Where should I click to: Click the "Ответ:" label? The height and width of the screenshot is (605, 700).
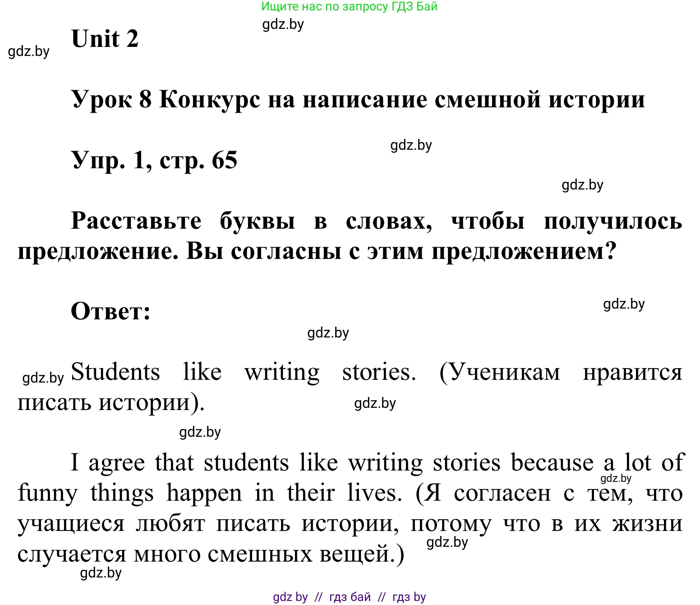[108, 310]
